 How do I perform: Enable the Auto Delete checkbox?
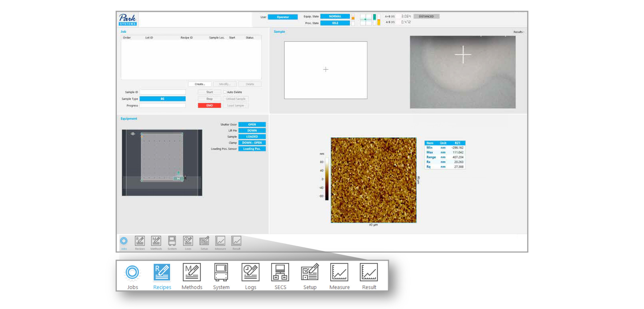click(x=225, y=92)
